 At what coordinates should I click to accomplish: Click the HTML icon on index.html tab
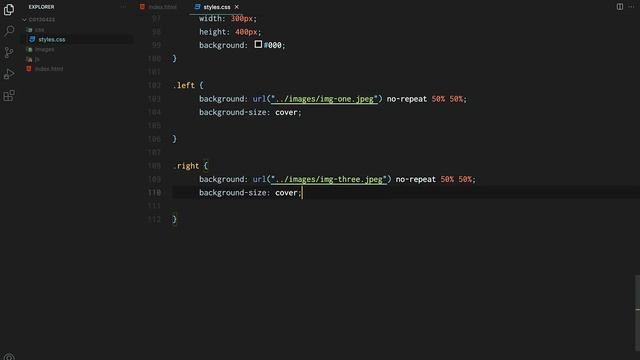click(142, 7)
